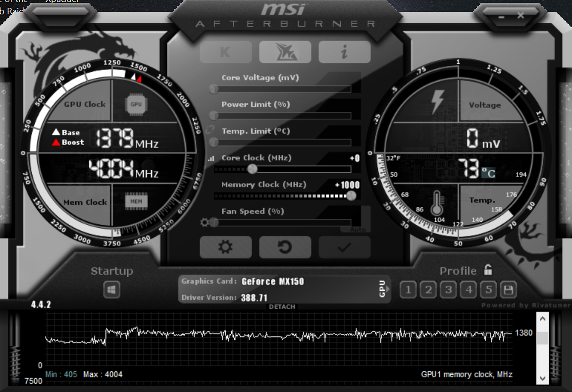572x392 pixels.
Task: Detach the monitoring graph panel
Action: pos(282,307)
